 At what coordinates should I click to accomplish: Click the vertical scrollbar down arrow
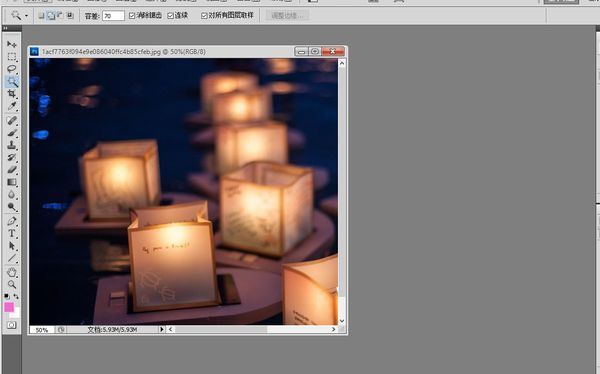(342, 320)
